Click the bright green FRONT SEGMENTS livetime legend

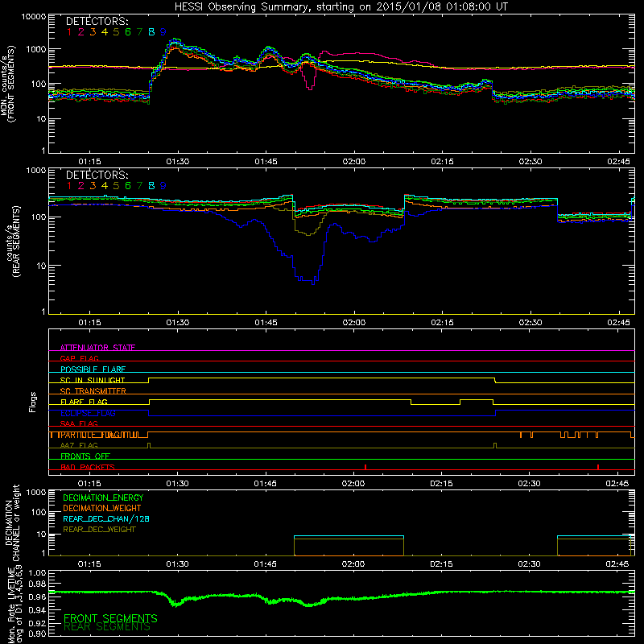point(110,618)
